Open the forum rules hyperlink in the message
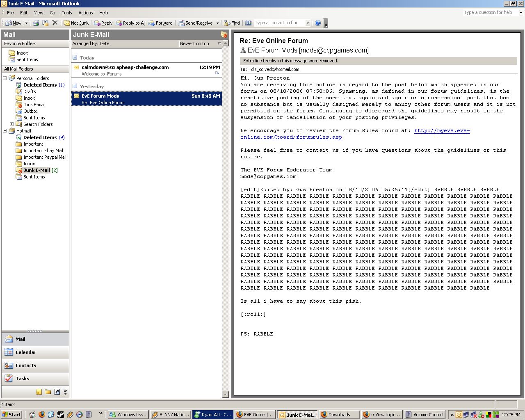Viewport: 525px width, 420px height. 355,134
